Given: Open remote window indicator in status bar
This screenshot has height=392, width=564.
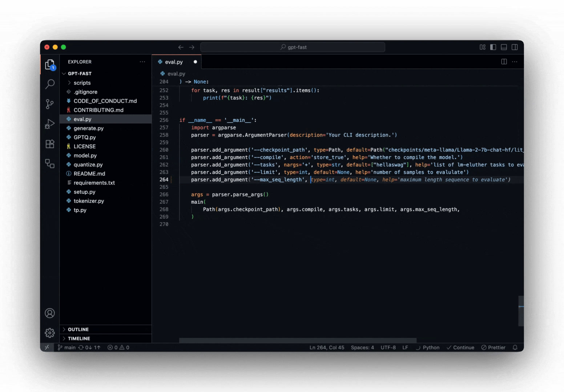Looking at the screenshot, I should [47, 347].
